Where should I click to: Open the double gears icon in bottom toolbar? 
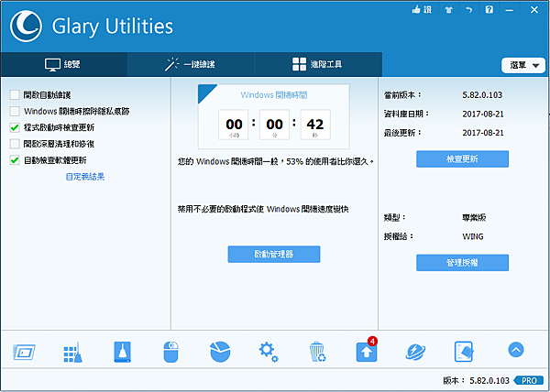click(269, 352)
